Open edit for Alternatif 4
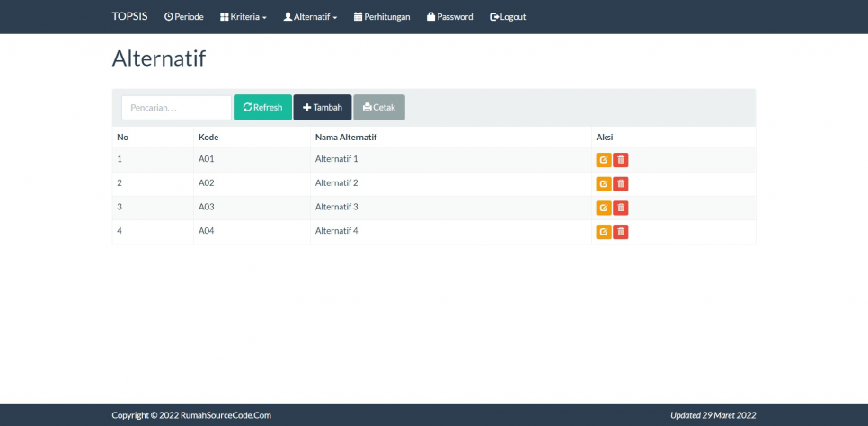The width and height of the screenshot is (868, 426). pyautogui.click(x=604, y=232)
